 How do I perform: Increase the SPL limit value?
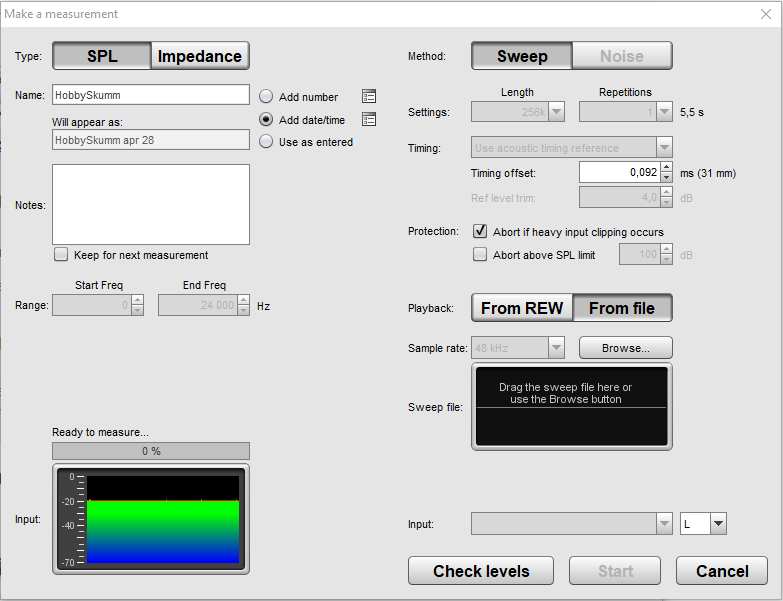[x=667, y=249]
